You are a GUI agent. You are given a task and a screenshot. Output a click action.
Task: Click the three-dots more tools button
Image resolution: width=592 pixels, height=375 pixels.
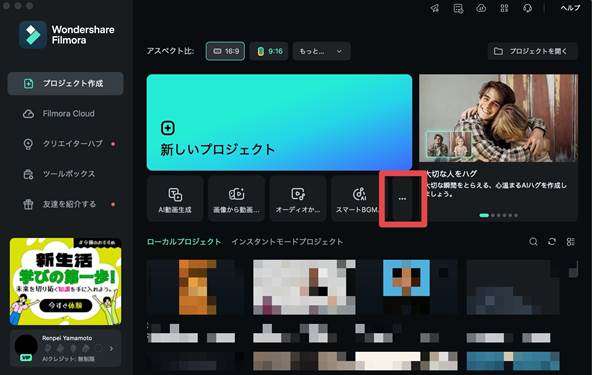[402, 198]
